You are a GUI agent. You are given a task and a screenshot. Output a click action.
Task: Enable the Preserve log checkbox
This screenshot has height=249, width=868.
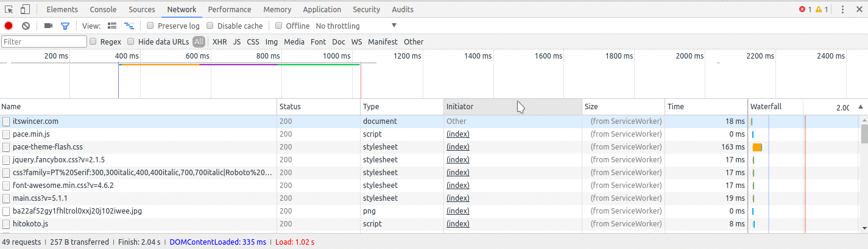click(150, 26)
